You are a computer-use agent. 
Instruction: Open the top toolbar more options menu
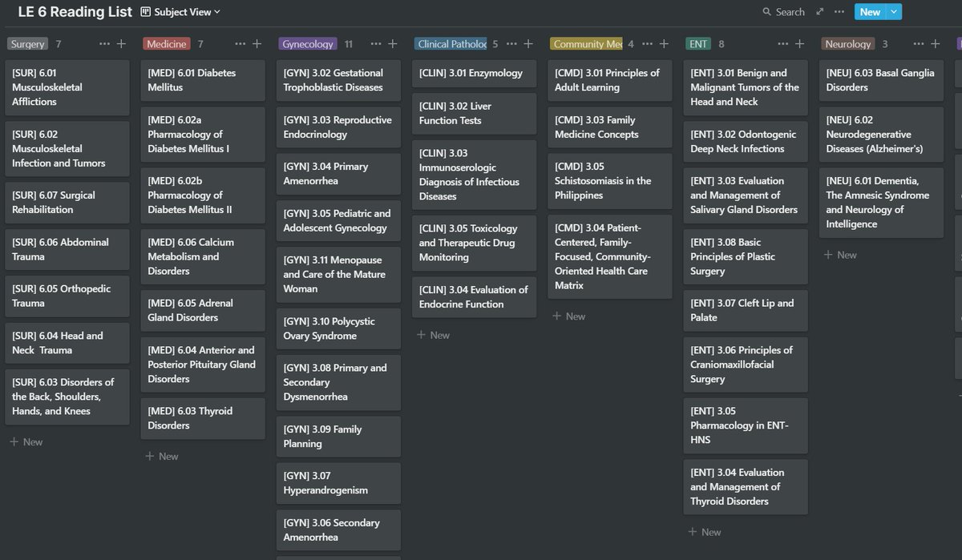pyautogui.click(x=839, y=12)
